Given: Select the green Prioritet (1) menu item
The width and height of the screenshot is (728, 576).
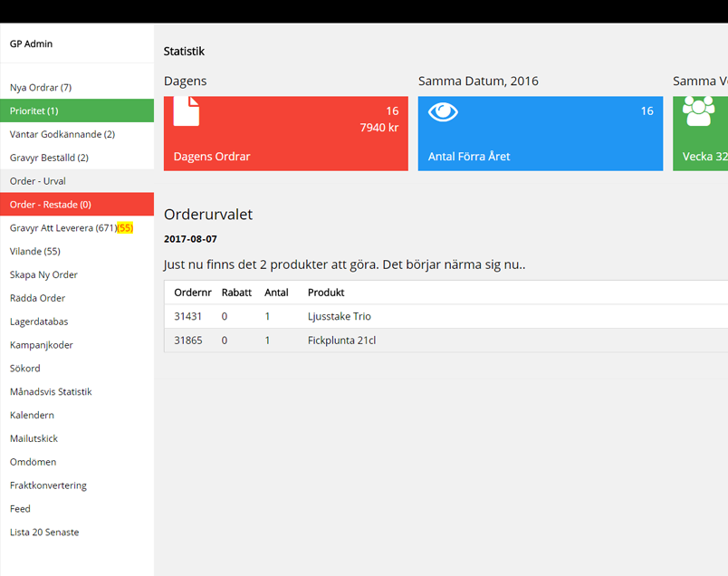Looking at the screenshot, I should 34,111.
